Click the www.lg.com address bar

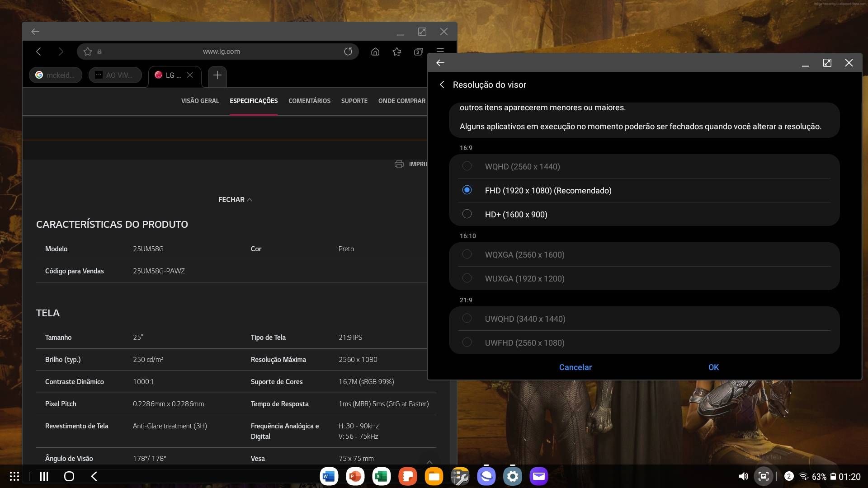coord(221,52)
